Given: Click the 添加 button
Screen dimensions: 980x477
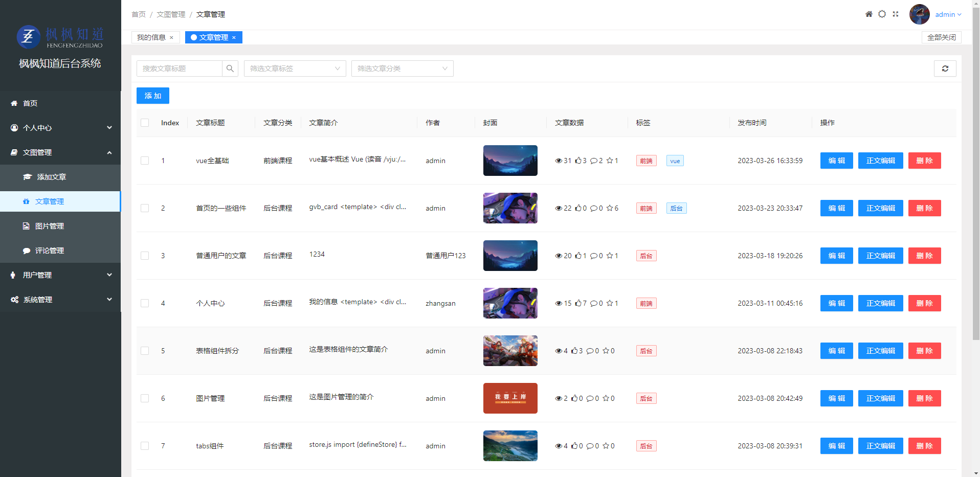Looking at the screenshot, I should pos(152,96).
